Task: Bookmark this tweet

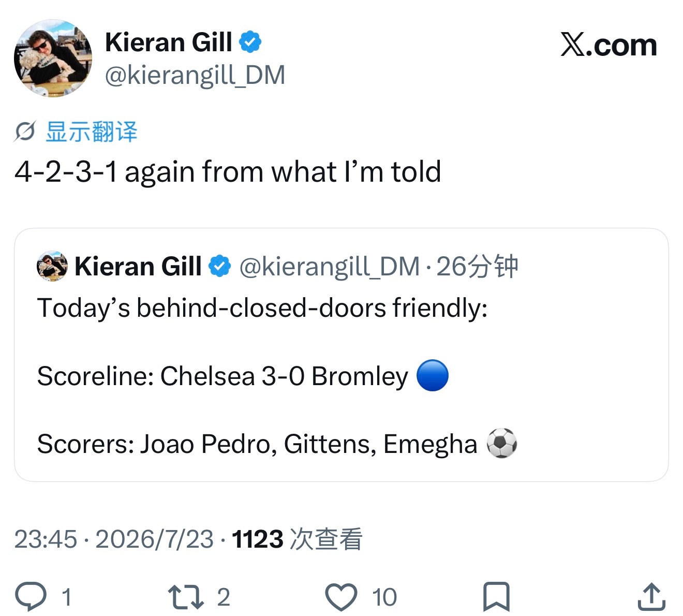Action: point(496,597)
